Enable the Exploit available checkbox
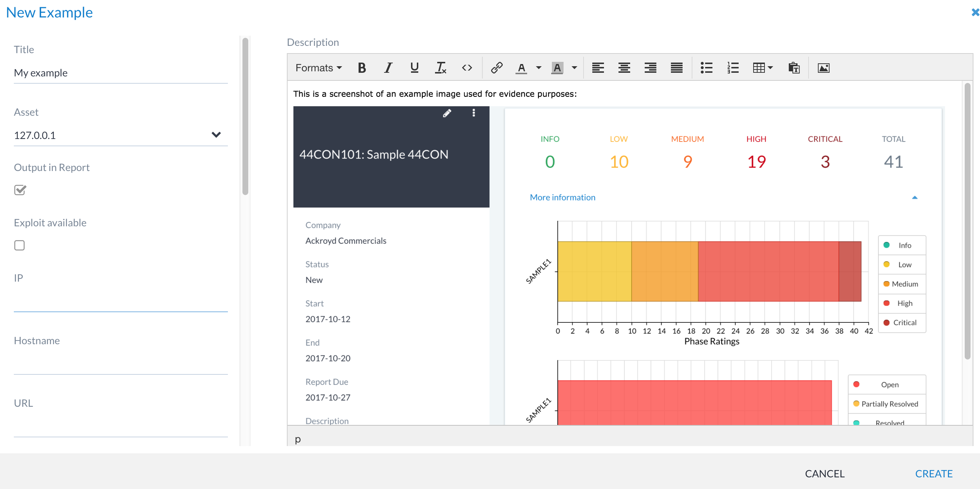The image size is (980, 489). click(x=19, y=245)
